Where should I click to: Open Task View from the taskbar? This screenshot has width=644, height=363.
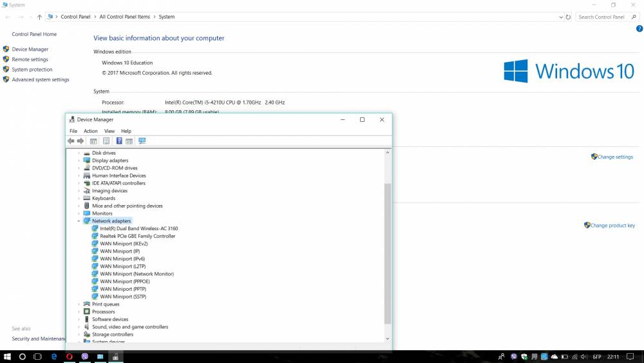point(37,357)
